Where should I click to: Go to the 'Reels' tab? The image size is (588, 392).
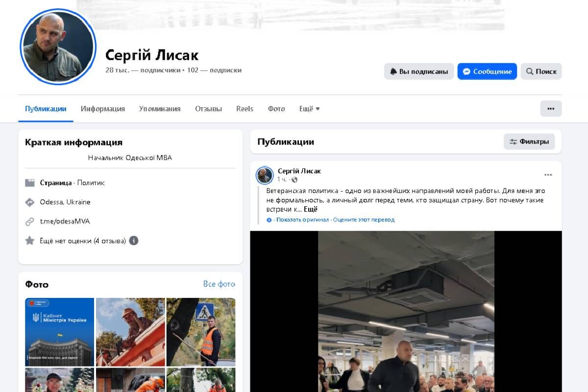point(245,109)
